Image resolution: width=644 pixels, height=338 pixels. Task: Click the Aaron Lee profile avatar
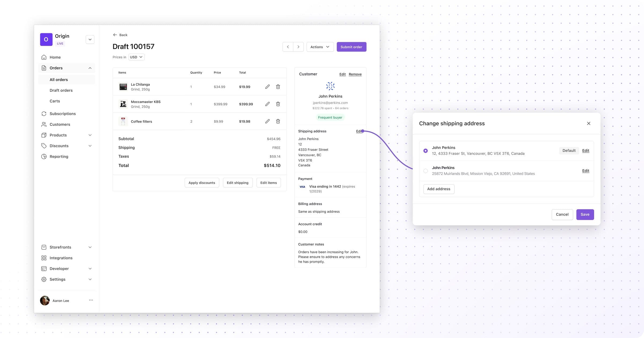click(45, 300)
